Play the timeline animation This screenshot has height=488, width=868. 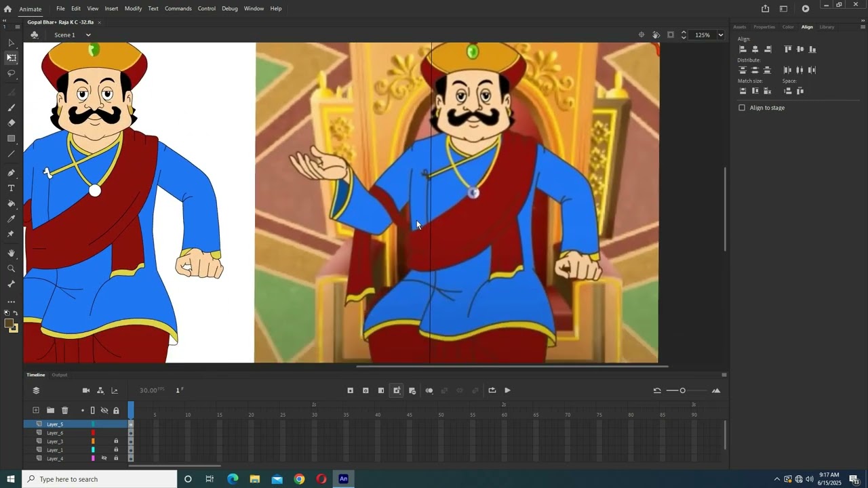pyautogui.click(x=507, y=390)
